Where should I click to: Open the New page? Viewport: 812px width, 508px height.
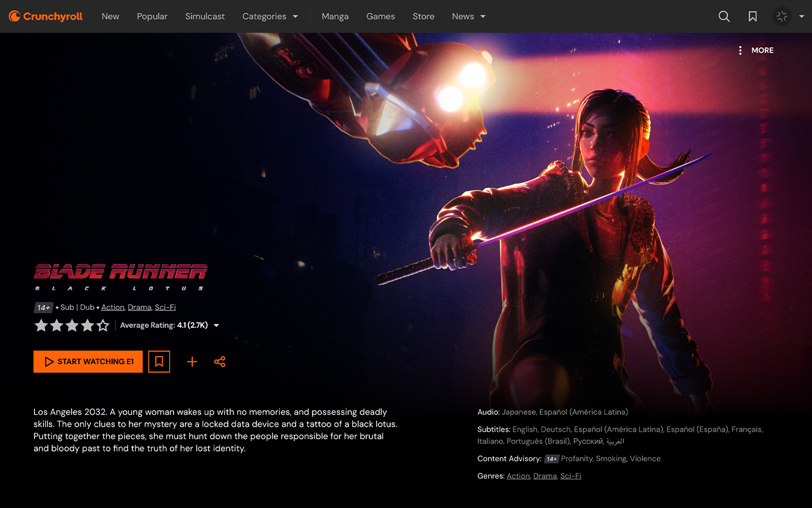(x=111, y=16)
